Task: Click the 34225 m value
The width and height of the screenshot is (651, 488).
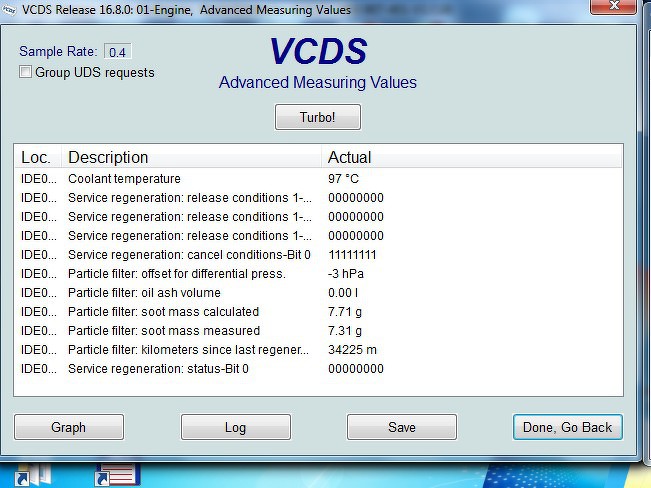Action: coord(352,350)
